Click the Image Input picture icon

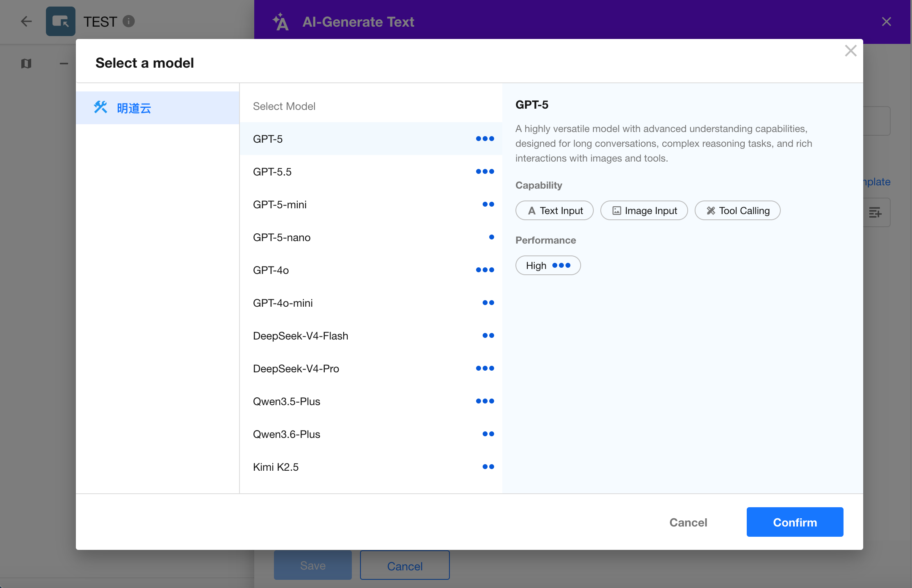[617, 211]
